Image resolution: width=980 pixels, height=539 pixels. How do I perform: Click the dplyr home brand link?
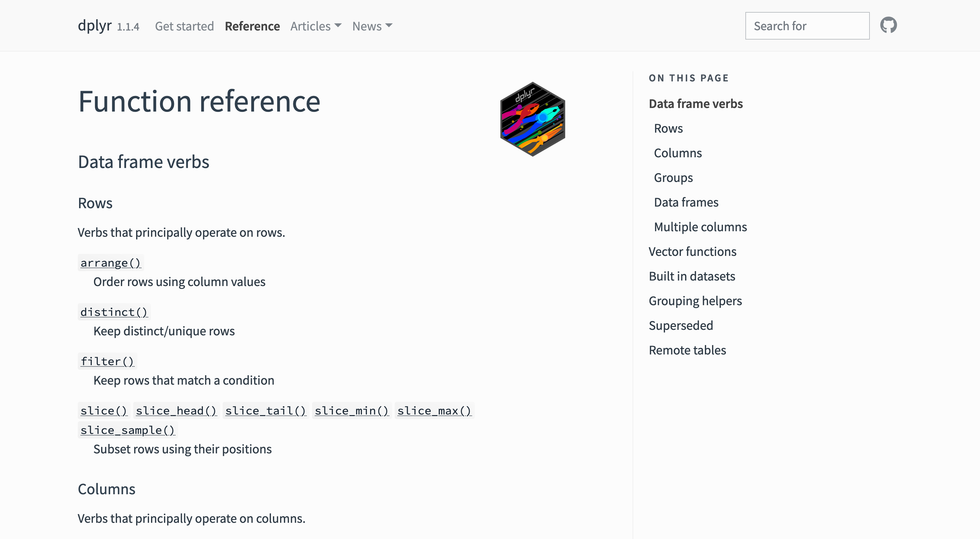(95, 26)
